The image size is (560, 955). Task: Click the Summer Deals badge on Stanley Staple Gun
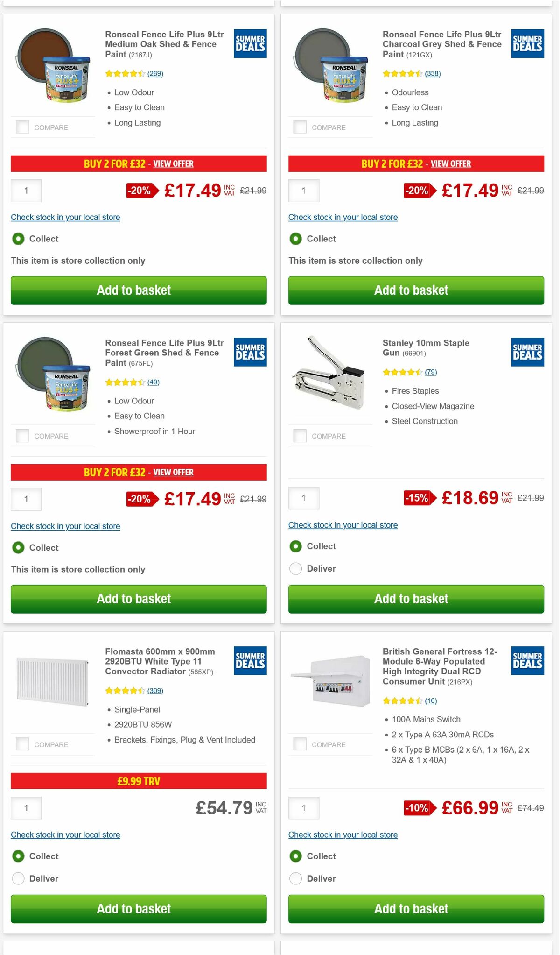point(527,353)
